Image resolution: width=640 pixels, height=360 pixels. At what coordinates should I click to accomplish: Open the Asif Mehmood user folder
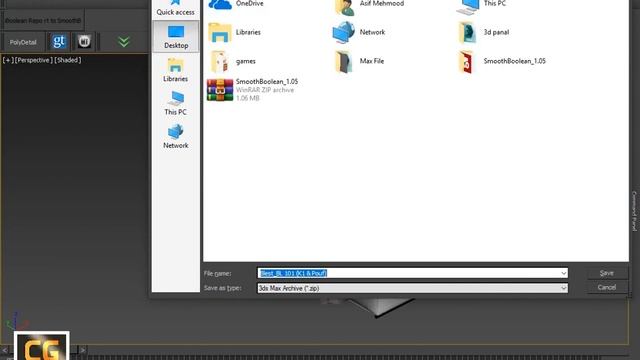(369, 5)
